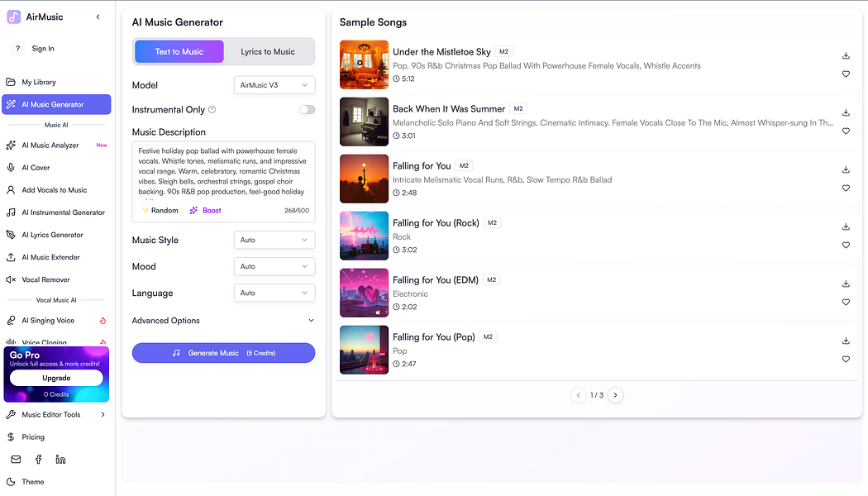The image size is (868, 496).
Task: Favorite the Falling for You (EDM) track
Action: pos(845,302)
